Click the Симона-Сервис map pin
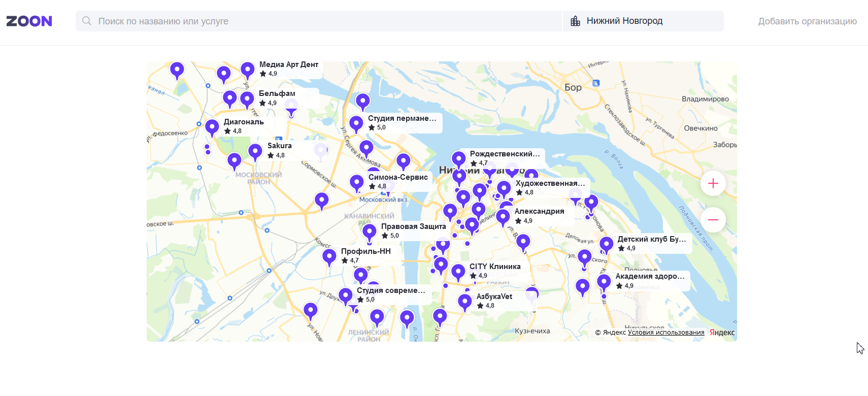The width and height of the screenshot is (868, 396). 357,183
